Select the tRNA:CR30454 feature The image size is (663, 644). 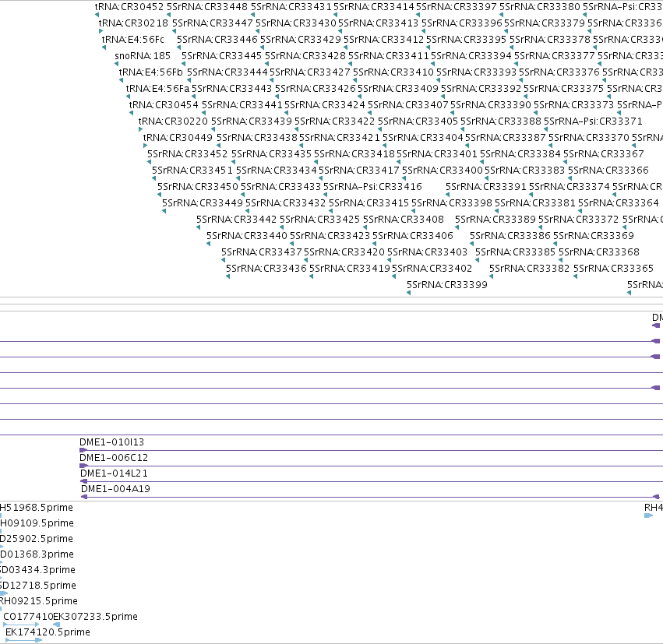[x=164, y=105]
